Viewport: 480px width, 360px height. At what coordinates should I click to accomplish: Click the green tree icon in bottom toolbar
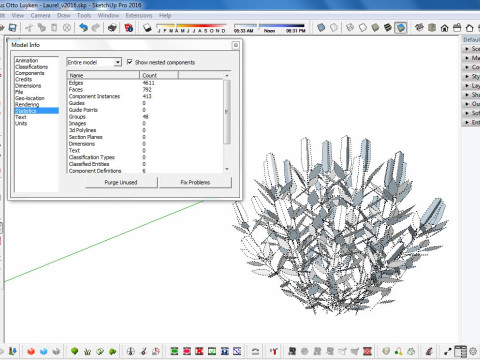pyautogui.click(x=74, y=351)
